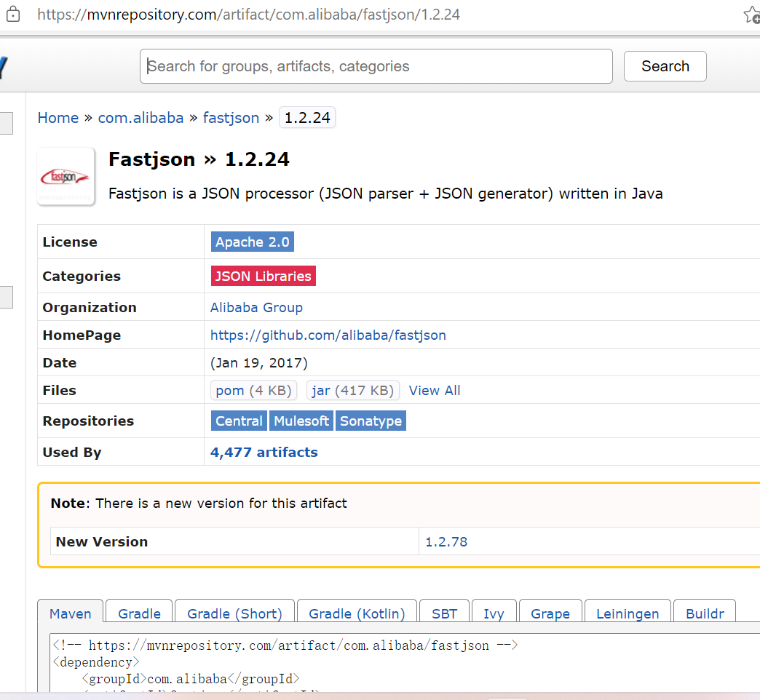
Task: Click the 'Fastjson is a JSON processor' description
Action: pyautogui.click(x=385, y=194)
